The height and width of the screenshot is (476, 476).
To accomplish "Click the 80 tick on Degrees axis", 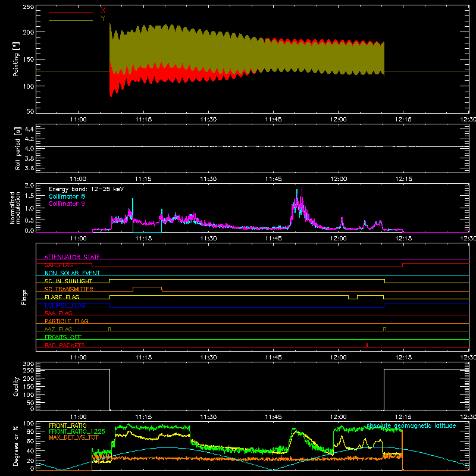I will point(30,431).
